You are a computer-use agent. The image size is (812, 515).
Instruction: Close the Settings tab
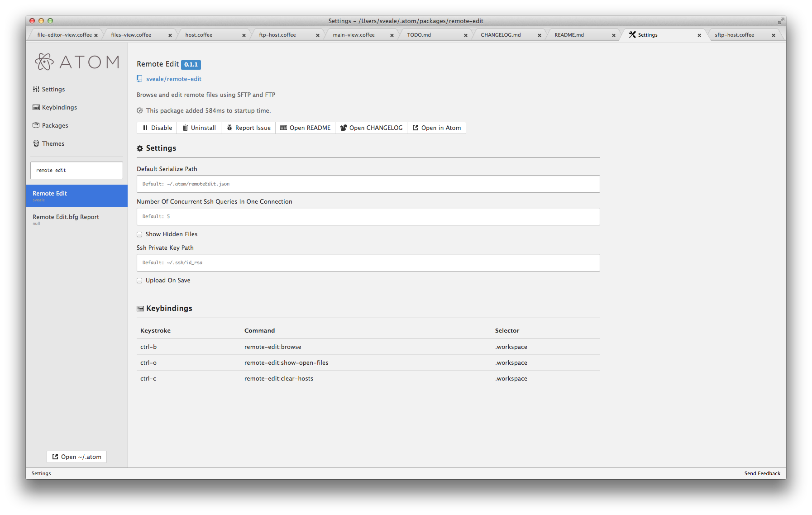(x=699, y=35)
